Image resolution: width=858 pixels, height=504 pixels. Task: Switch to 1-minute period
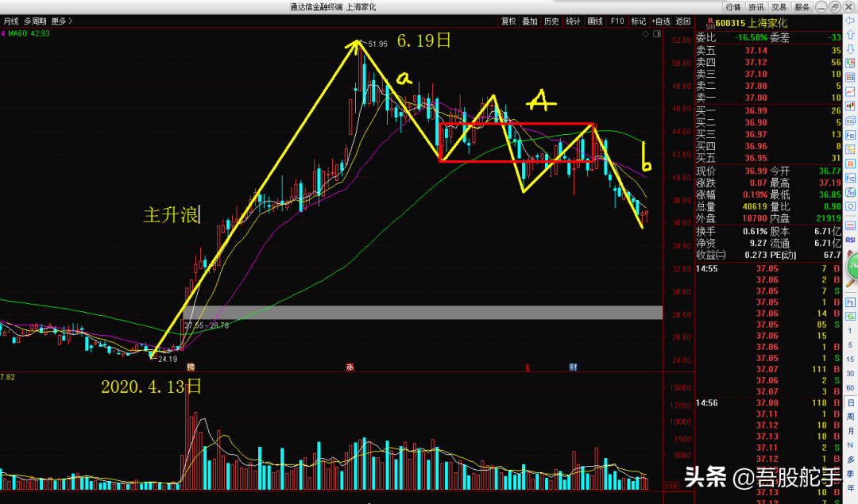850,331
